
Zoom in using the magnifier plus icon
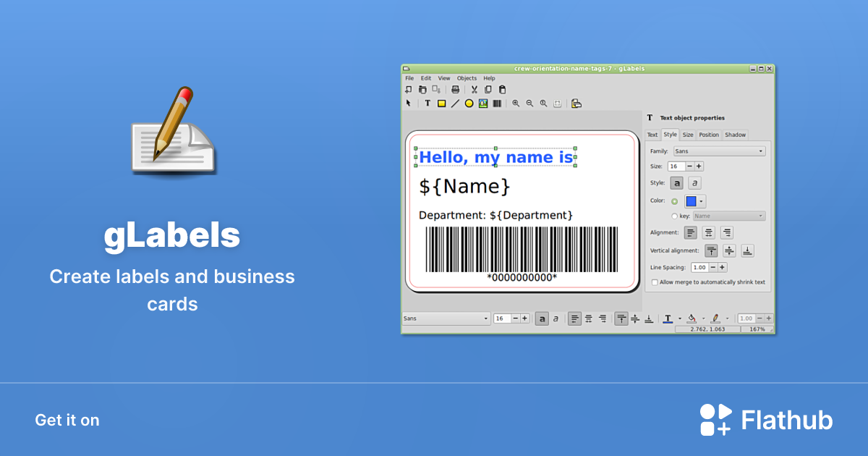pyautogui.click(x=516, y=104)
